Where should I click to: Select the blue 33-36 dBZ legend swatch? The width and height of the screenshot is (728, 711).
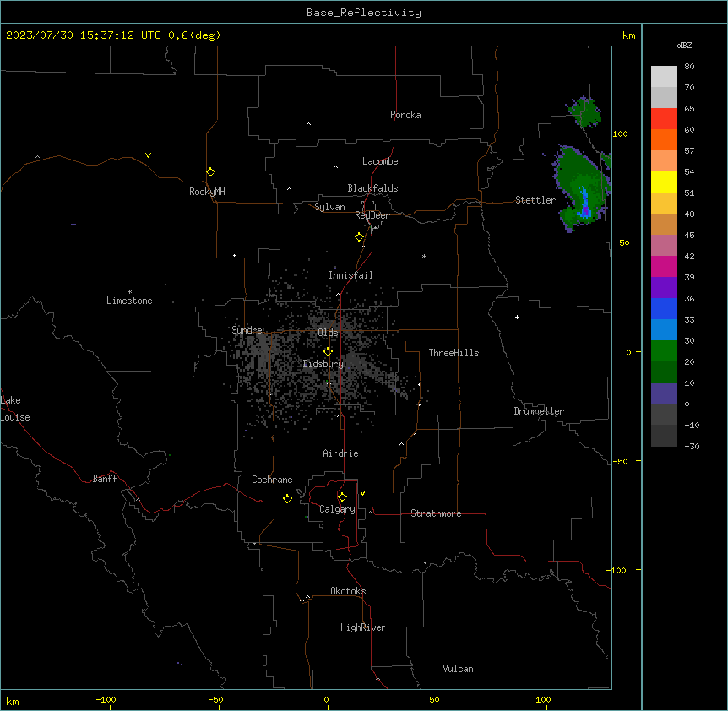(x=664, y=308)
